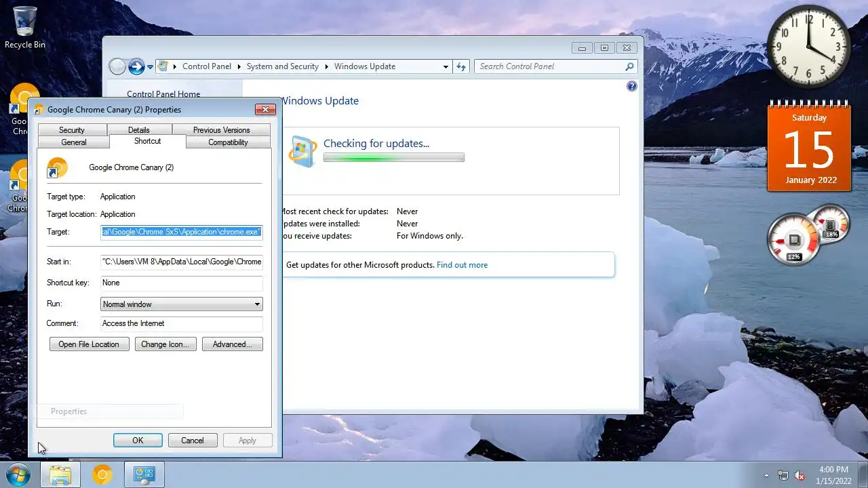Viewport: 868px width, 488px height.
Task: Expand the arrow after System and Security breadcrumb
Action: pyautogui.click(x=326, y=66)
